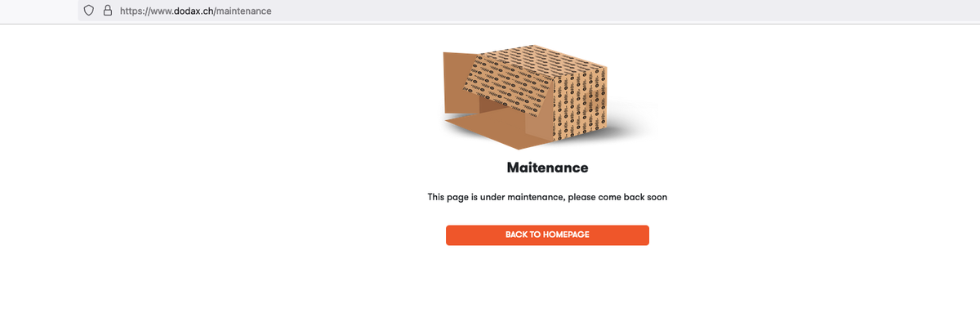Open site information via padlock icon
The width and height of the screenshot is (980, 331).
tap(107, 11)
